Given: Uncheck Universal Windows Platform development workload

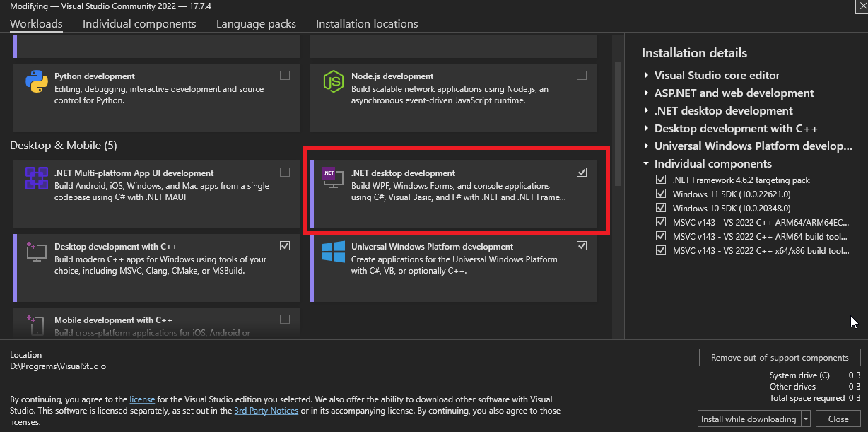Looking at the screenshot, I should pyautogui.click(x=582, y=245).
